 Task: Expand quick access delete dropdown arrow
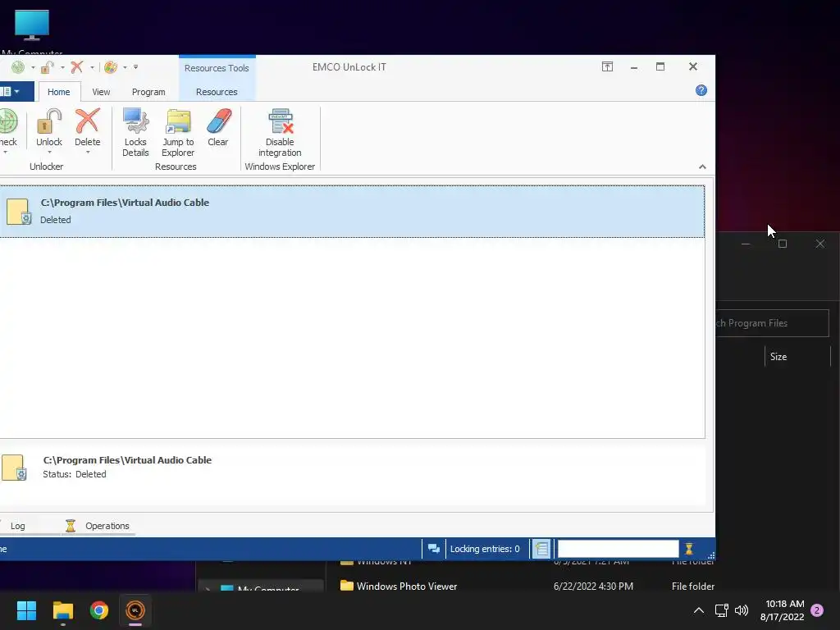click(92, 67)
